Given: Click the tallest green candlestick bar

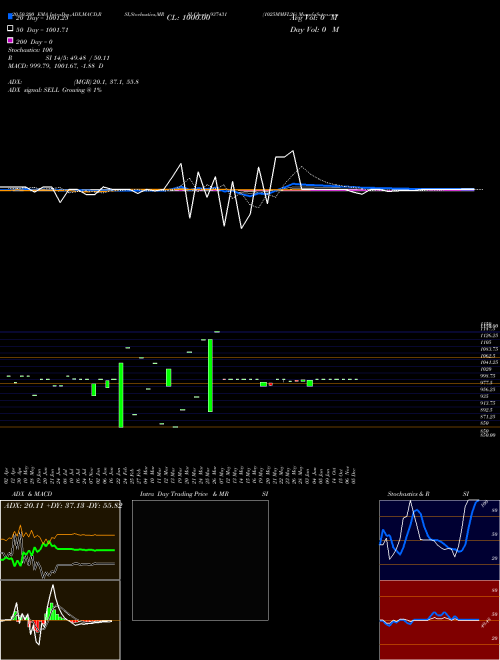Looking at the screenshot, I should pyautogui.click(x=210, y=375).
